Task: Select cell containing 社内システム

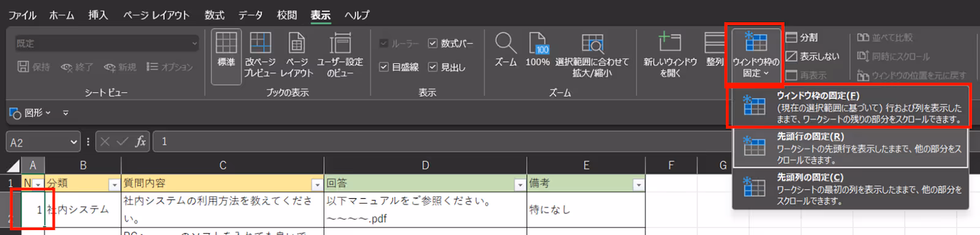Action: (83, 209)
